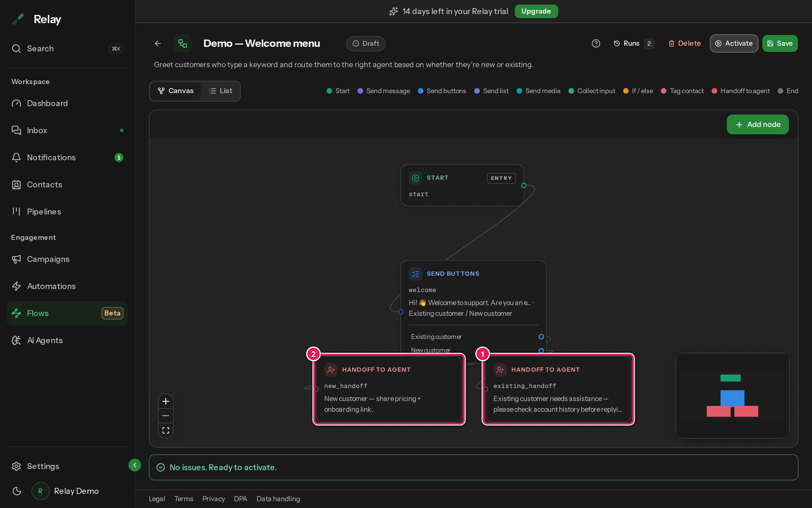Save the flow
Viewport: 812px width, 508px height.
[x=780, y=43]
